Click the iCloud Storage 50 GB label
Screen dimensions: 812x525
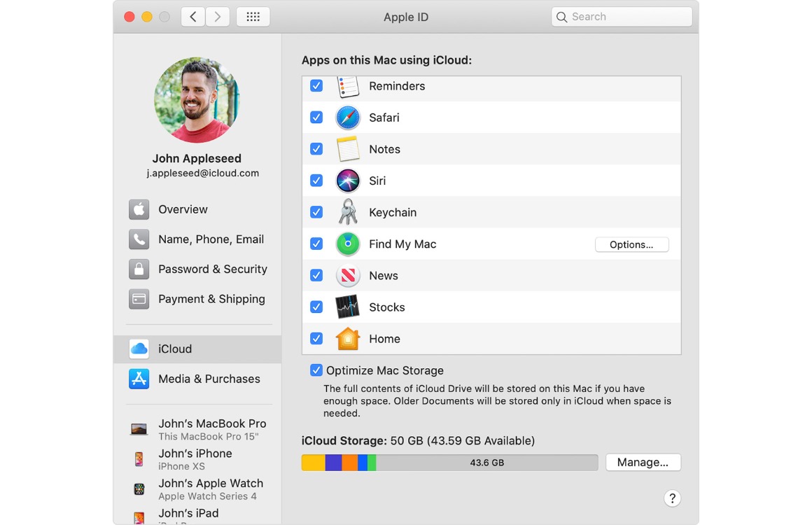tap(418, 440)
